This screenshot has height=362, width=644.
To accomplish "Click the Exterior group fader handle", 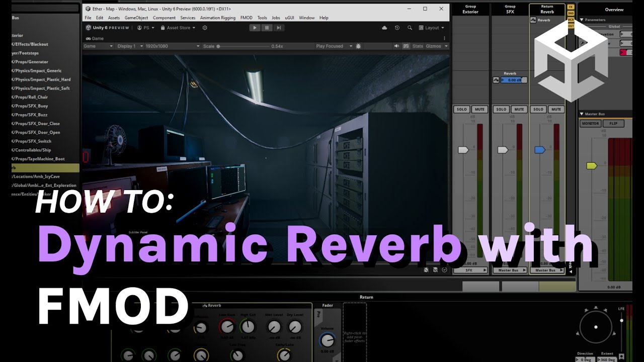I will coord(463,150).
